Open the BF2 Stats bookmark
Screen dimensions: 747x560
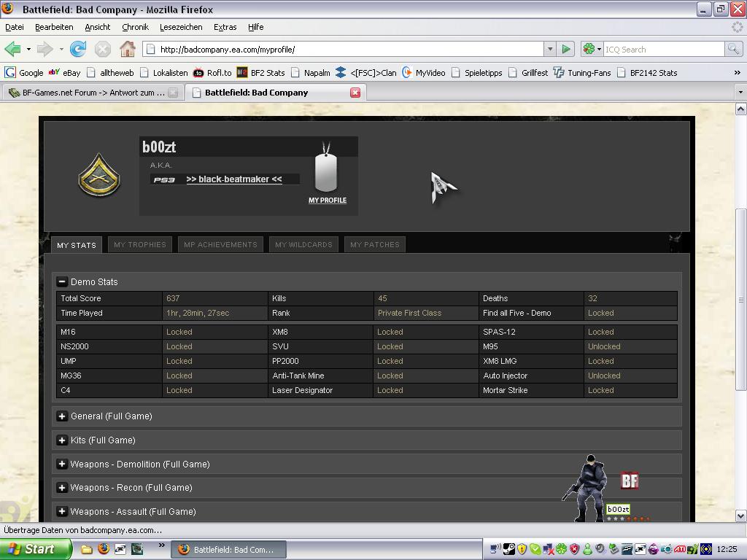260,73
